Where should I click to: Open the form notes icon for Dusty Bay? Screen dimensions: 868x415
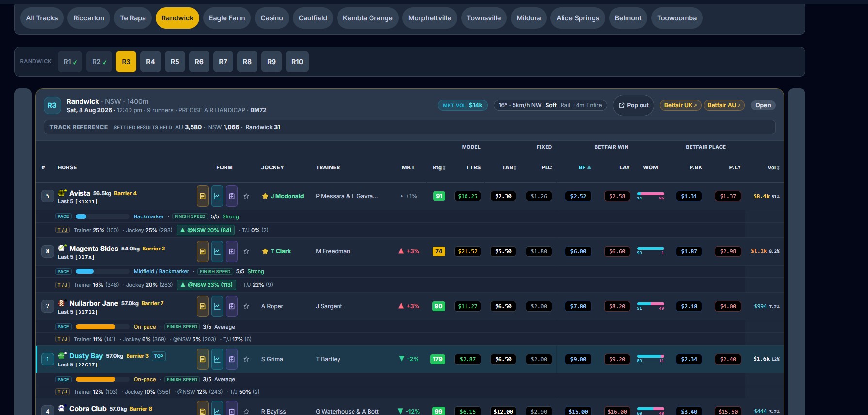click(203, 359)
